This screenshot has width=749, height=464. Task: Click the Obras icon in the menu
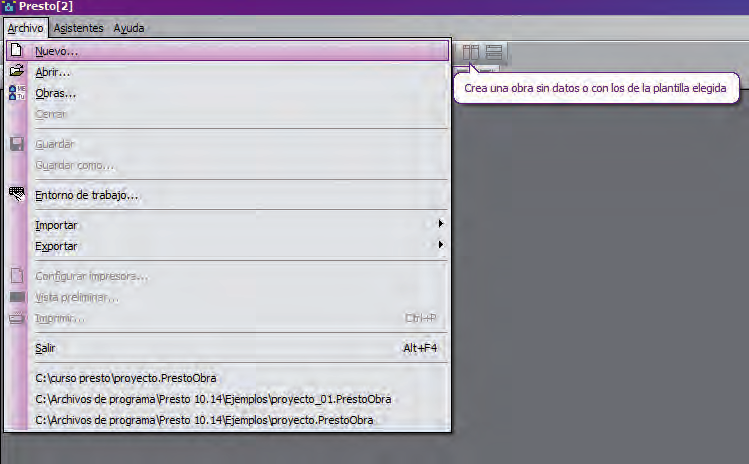pyautogui.click(x=17, y=92)
